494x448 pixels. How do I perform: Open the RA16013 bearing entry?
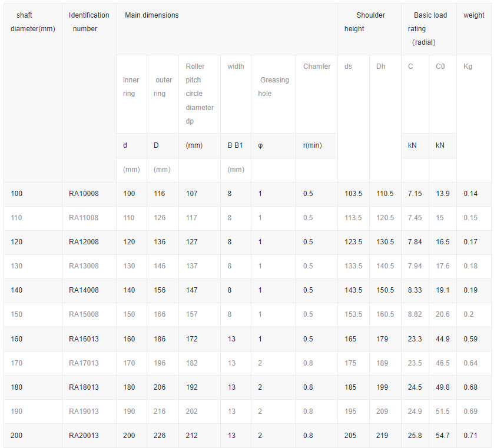pos(84,339)
